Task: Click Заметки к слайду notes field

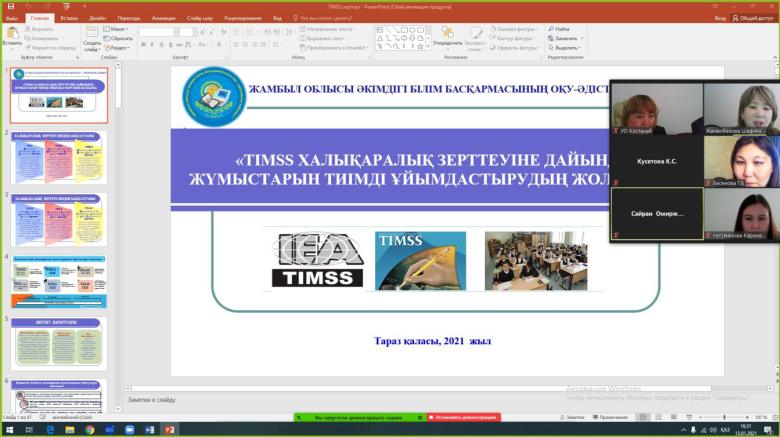Action: point(151,400)
